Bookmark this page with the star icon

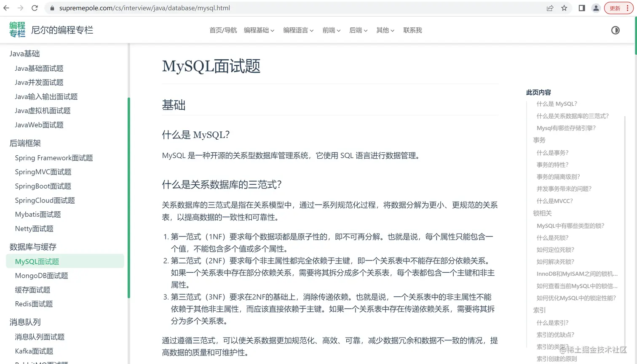coord(564,8)
